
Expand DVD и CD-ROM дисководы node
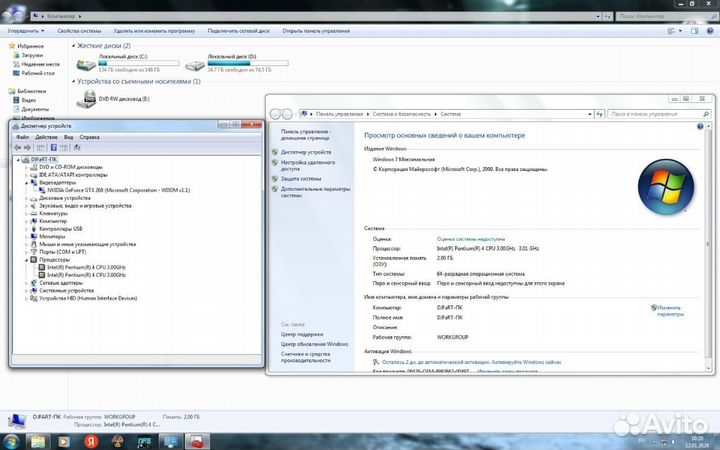pyautogui.click(x=26, y=167)
